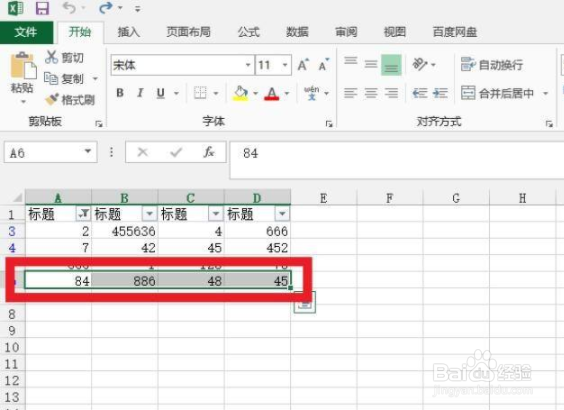Open Insert Function fx icon

(209, 152)
